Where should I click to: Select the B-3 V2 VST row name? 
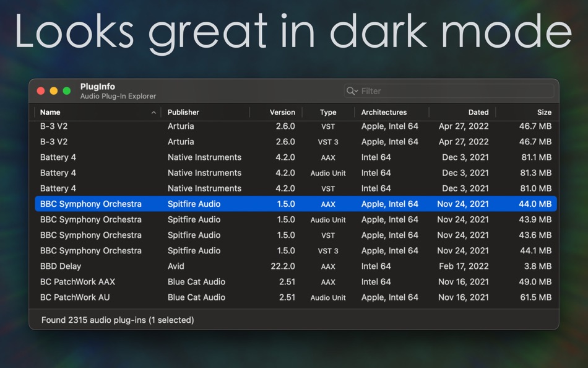pos(54,126)
